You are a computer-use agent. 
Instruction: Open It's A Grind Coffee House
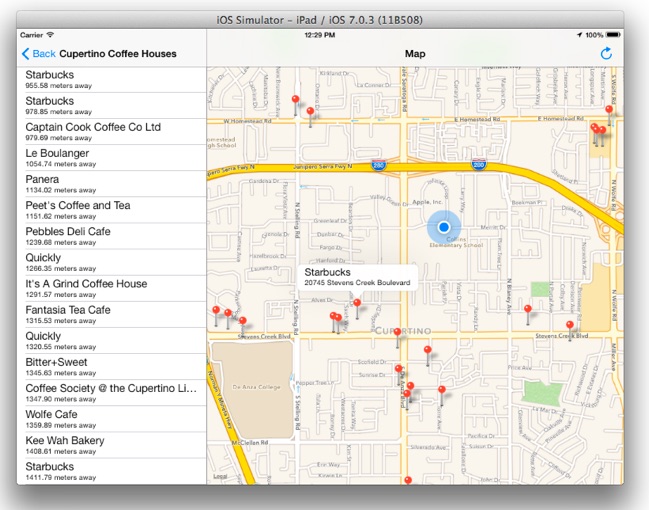pos(112,288)
